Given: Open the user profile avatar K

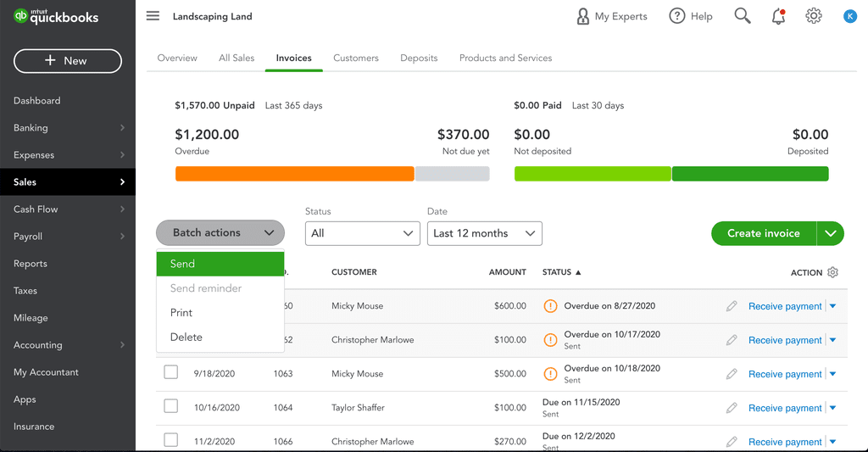Looking at the screenshot, I should [849, 17].
